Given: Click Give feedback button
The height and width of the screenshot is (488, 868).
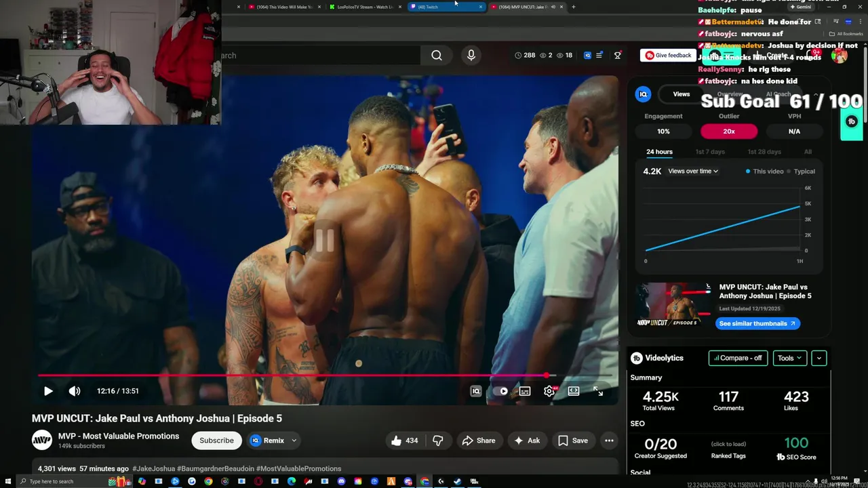Looking at the screenshot, I should point(668,56).
